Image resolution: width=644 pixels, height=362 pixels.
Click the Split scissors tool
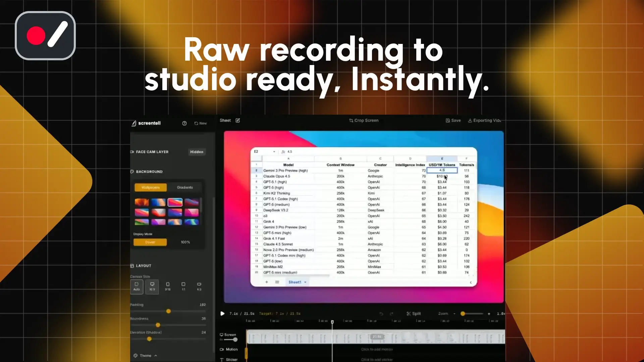click(414, 314)
